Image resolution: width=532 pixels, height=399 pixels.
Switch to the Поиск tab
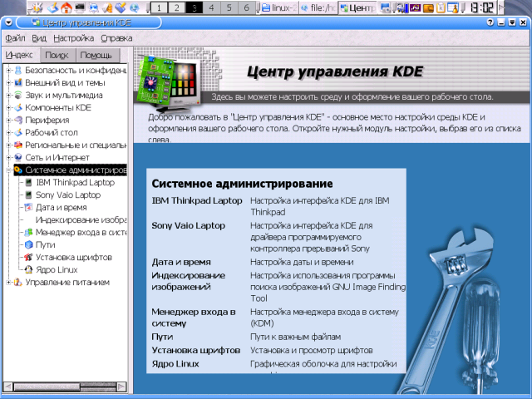[57, 55]
